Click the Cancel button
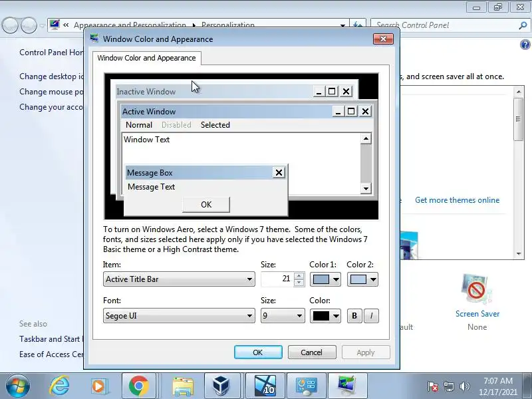 [311, 352]
